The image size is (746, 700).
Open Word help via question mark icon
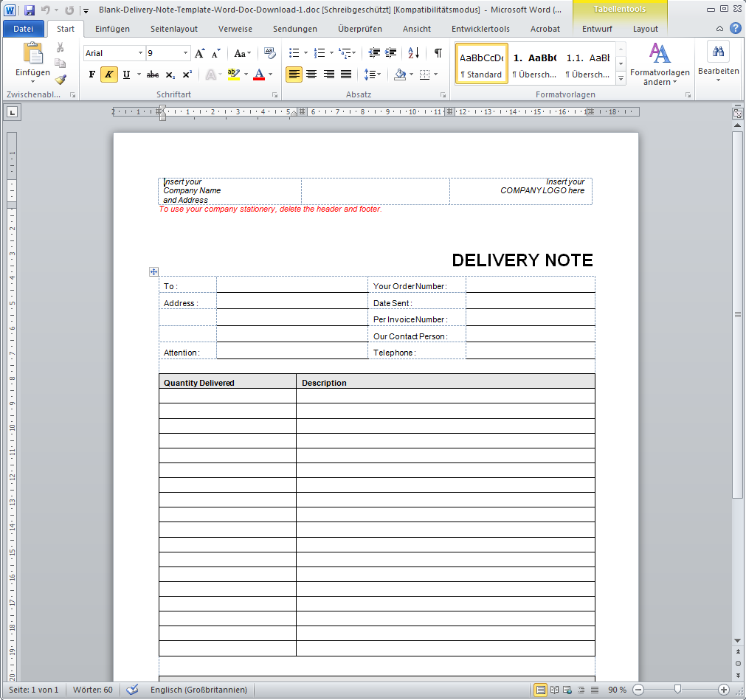tap(735, 29)
